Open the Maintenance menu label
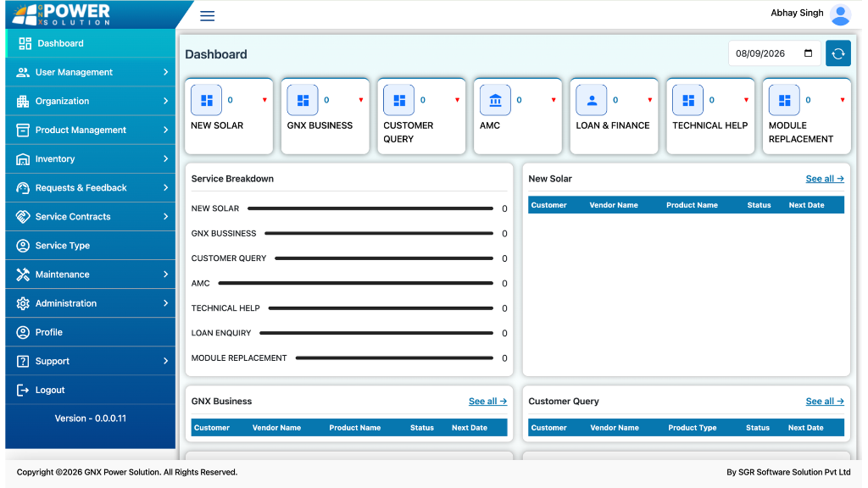This screenshot has width=868, height=488. (62, 274)
